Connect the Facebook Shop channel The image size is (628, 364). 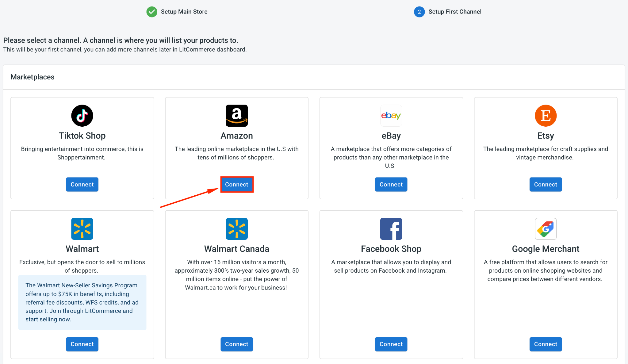(x=391, y=344)
